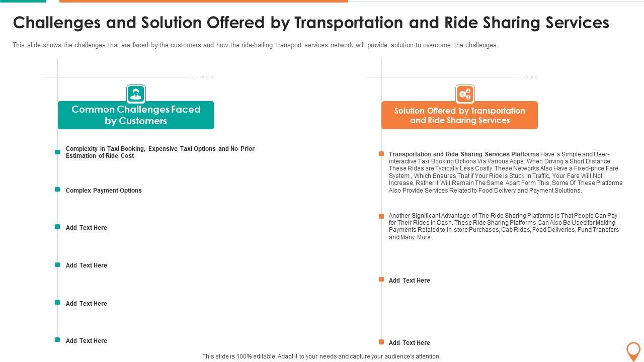644x362 pixels.
Task: Click the first Add Text Here under challenges
Action: click(x=87, y=228)
